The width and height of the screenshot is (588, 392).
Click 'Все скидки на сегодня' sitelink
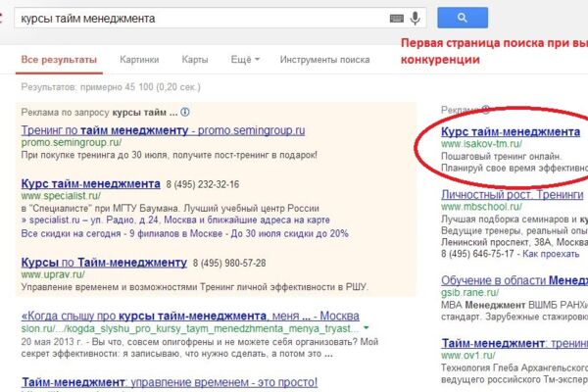click(72, 233)
